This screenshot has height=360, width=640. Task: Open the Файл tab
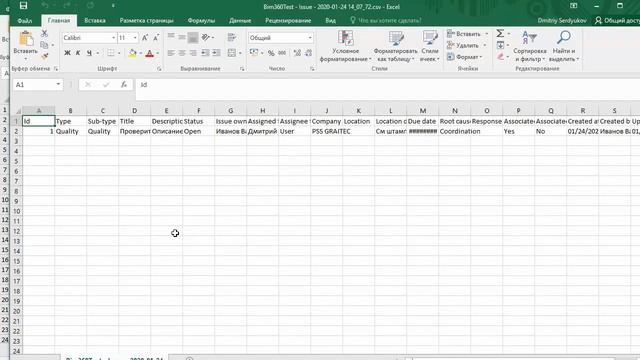pyautogui.click(x=25, y=20)
